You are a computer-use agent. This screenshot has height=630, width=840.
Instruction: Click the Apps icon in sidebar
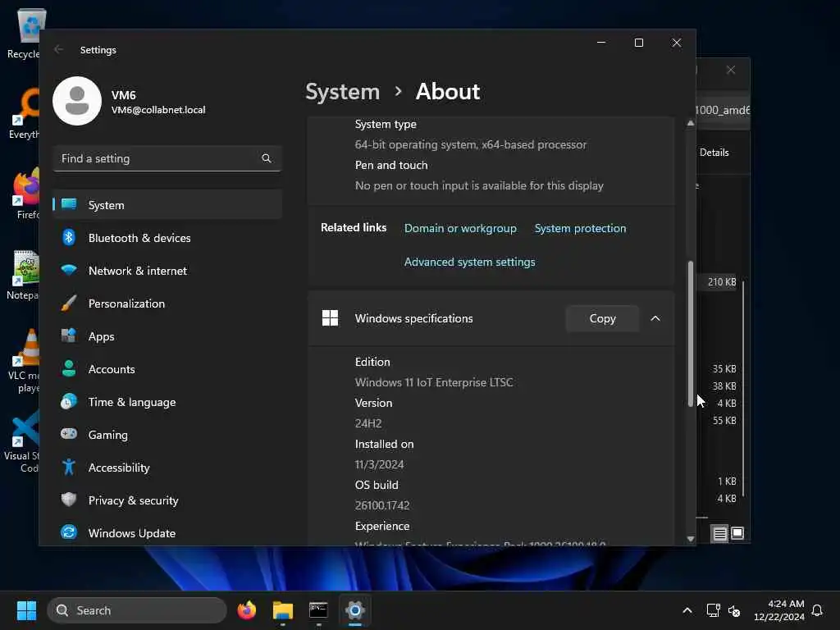pyautogui.click(x=69, y=336)
